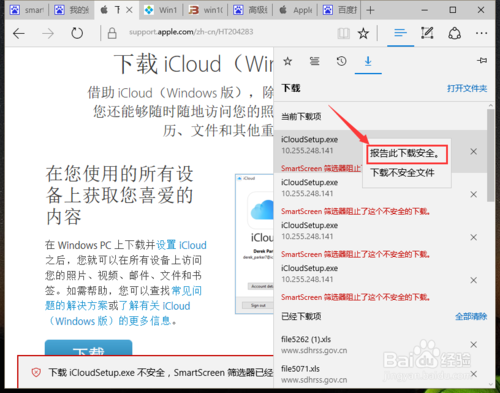Refresh the Apple support page
The width and height of the screenshot is (500, 393).
point(77,33)
